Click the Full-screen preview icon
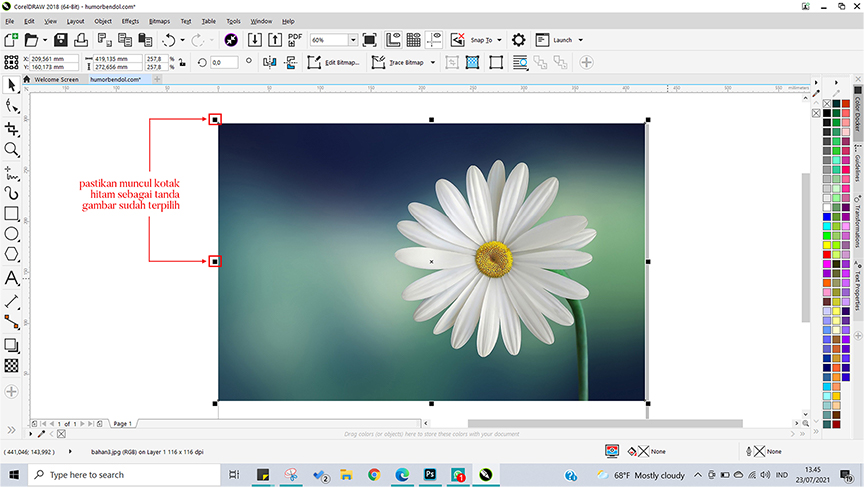 pyautogui.click(x=370, y=40)
